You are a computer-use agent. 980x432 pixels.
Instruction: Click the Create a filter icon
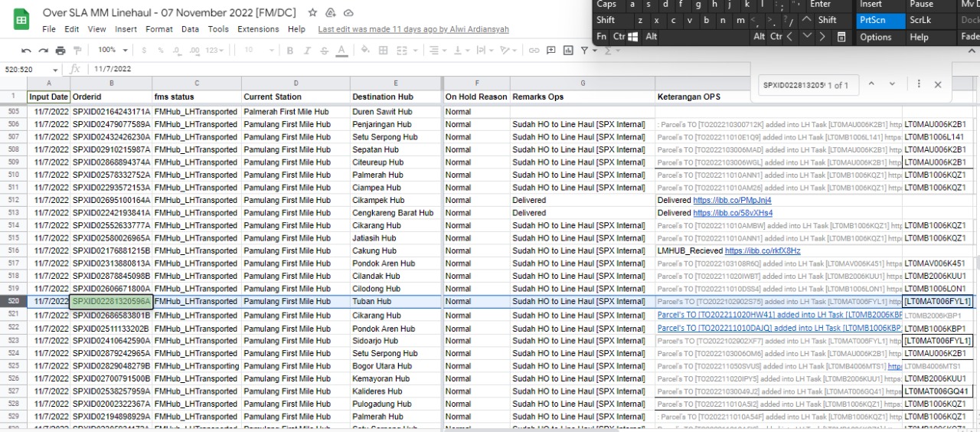click(x=584, y=51)
